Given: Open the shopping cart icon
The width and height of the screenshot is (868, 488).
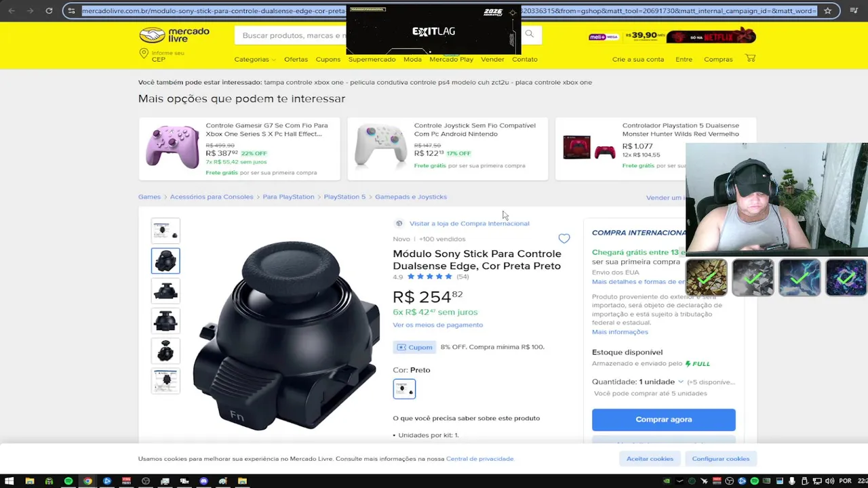Looking at the screenshot, I should pyautogui.click(x=750, y=58).
